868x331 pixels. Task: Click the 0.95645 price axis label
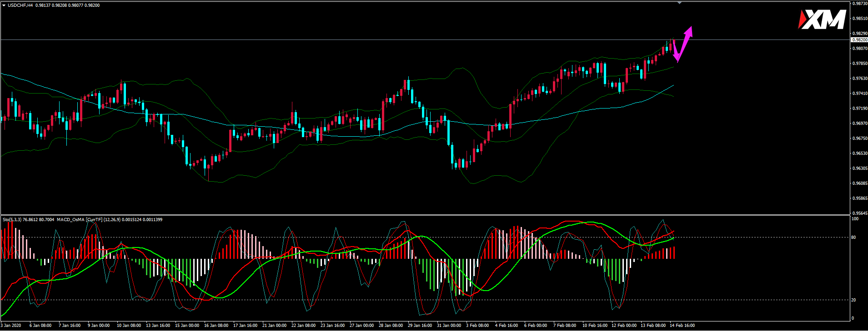[859, 213]
